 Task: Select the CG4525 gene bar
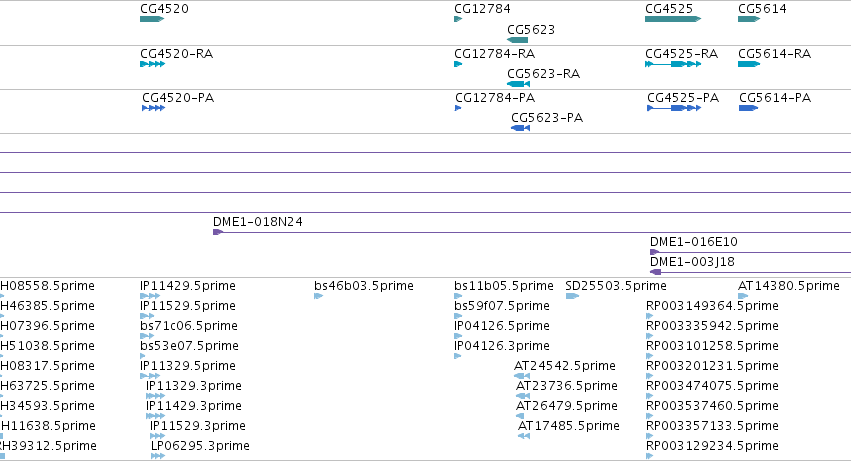coord(673,19)
